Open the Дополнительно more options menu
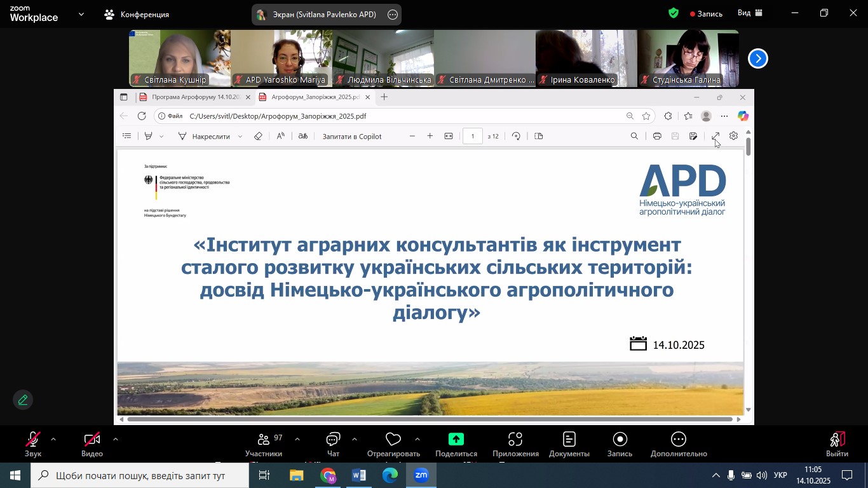Screen dimensions: 868x488 678,440
